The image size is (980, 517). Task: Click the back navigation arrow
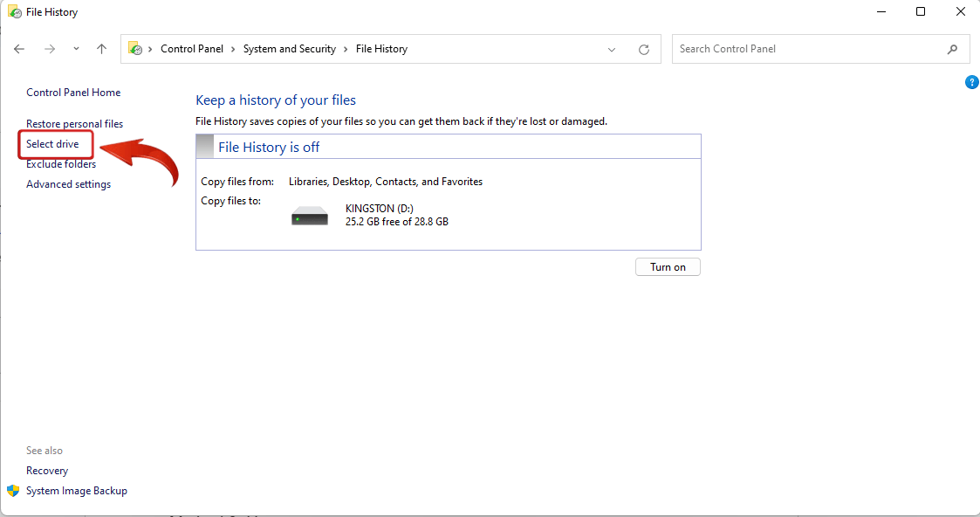[19, 49]
